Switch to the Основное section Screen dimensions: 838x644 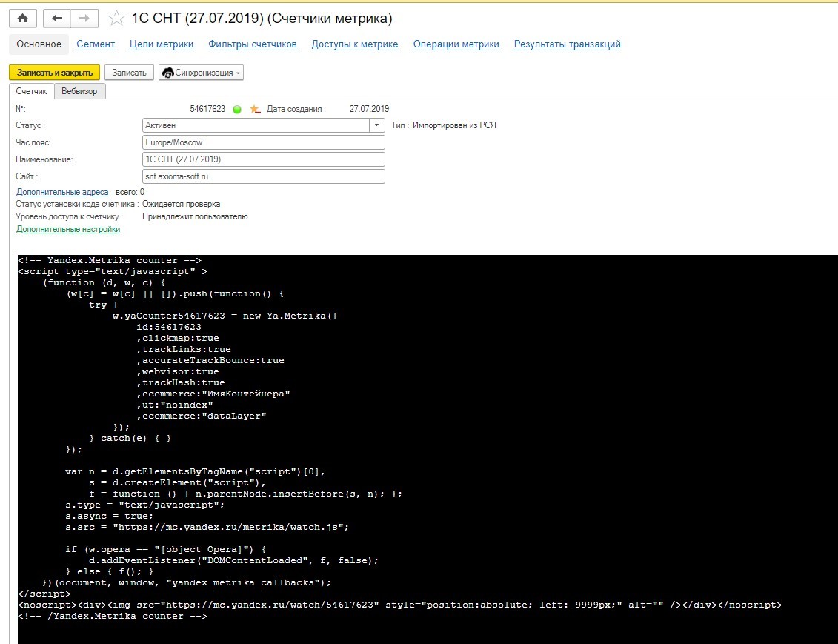pos(39,44)
